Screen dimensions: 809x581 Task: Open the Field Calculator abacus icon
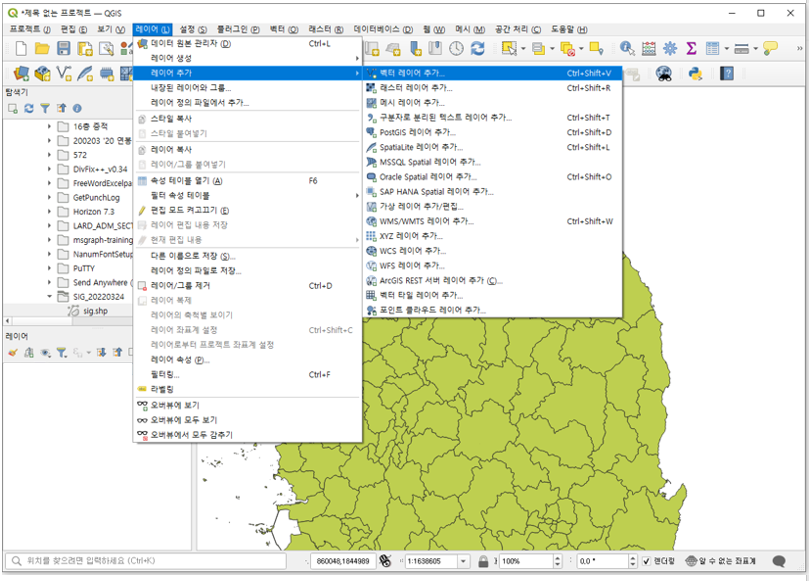pos(649,49)
